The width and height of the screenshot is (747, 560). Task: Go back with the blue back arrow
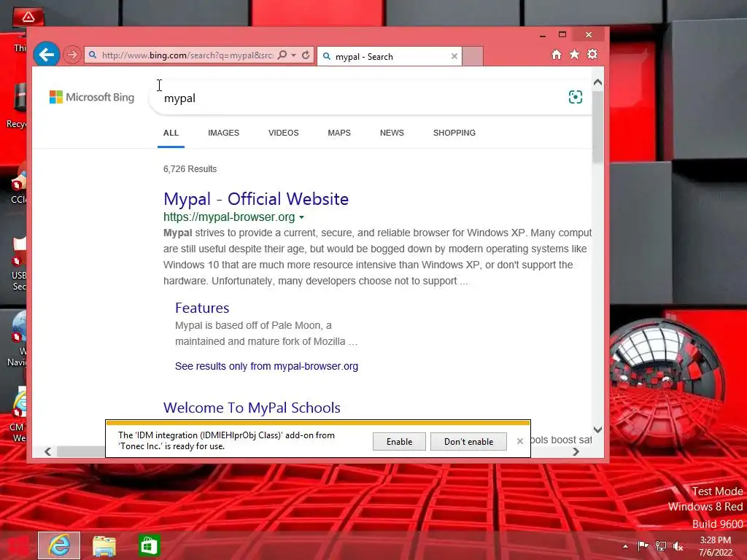click(x=47, y=55)
